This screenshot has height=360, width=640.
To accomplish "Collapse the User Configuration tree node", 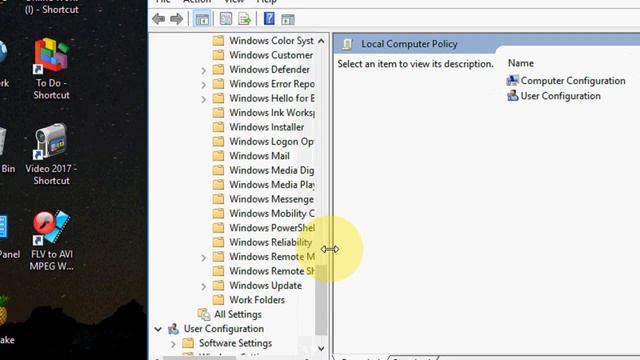I will [158, 329].
